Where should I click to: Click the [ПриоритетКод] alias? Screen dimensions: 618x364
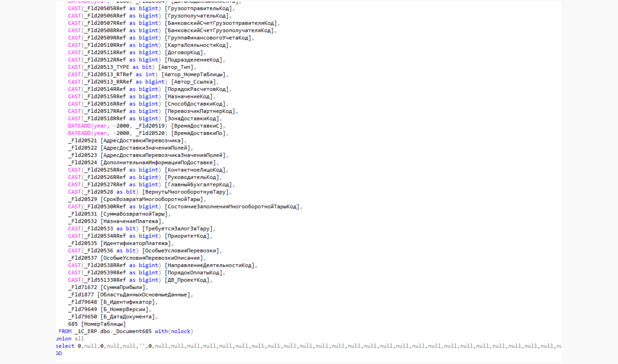click(187, 236)
